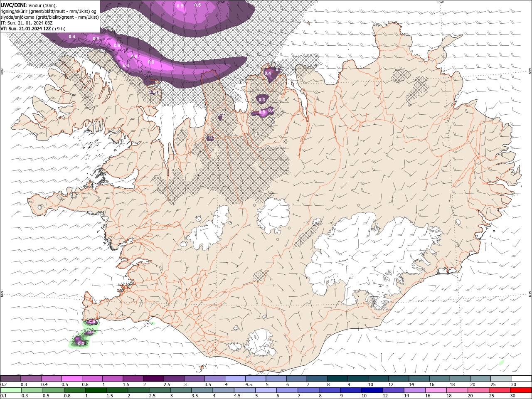The image size is (532, 399).
Task: Pick the bright magenta swatch in the upper scale
Action: click(x=72, y=379)
